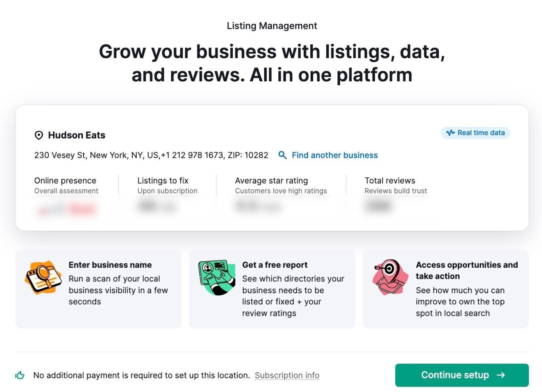Click the Hudson Eats business name
The image size is (542, 392).
[x=77, y=135]
